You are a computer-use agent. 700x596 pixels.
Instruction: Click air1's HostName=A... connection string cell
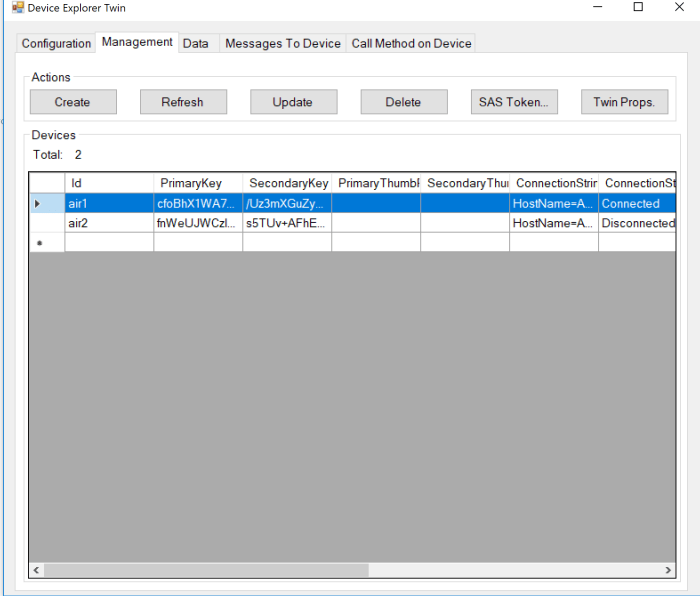point(554,204)
